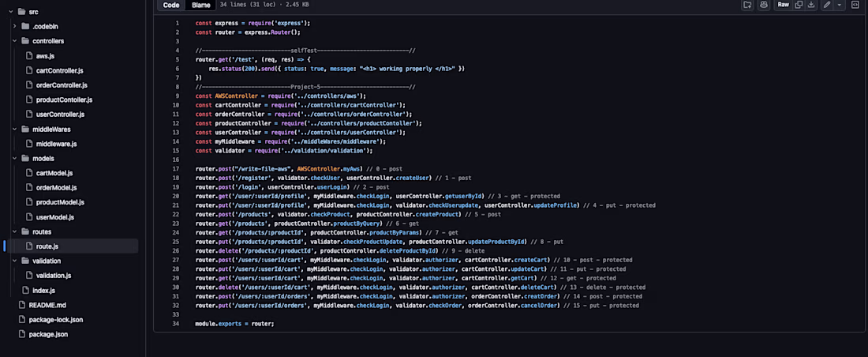Click the file icon beside package.json
This screenshot has height=357, width=868.
[22, 334]
